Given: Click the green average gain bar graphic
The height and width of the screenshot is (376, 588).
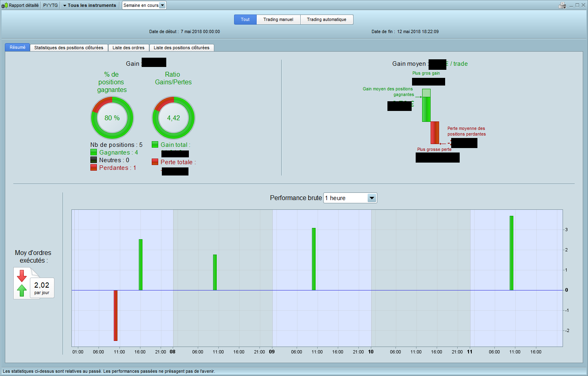Looking at the screenshot, I should click(426, 105).
